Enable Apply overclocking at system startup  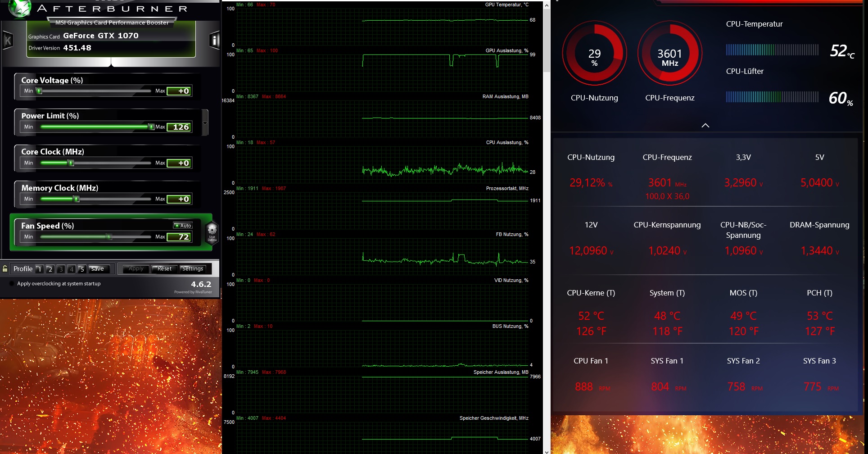point(12,284)
